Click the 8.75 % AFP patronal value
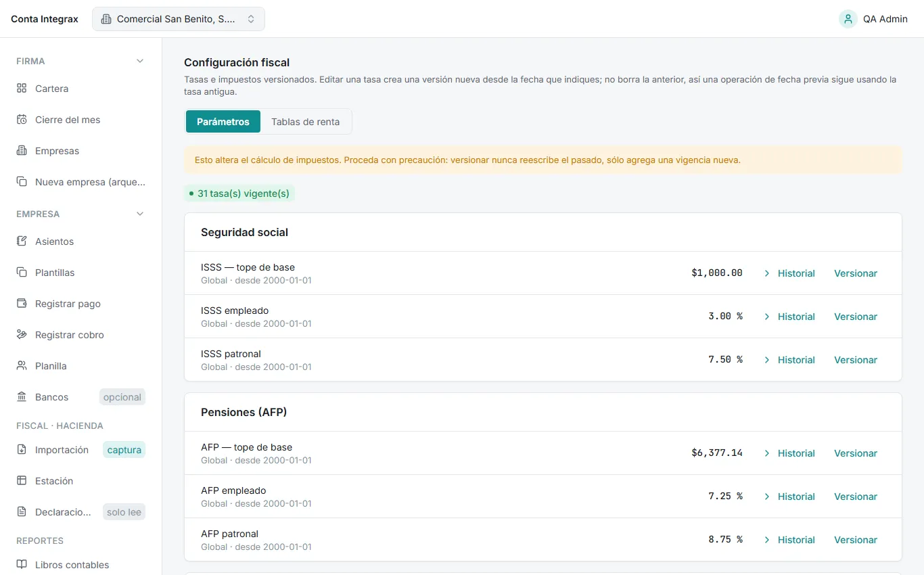 (726, 540)
